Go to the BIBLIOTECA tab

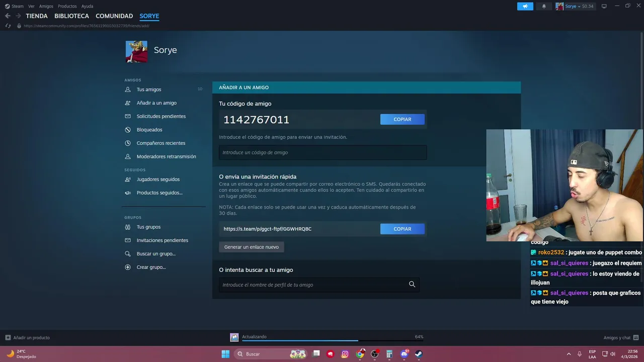tap(71, 16)
